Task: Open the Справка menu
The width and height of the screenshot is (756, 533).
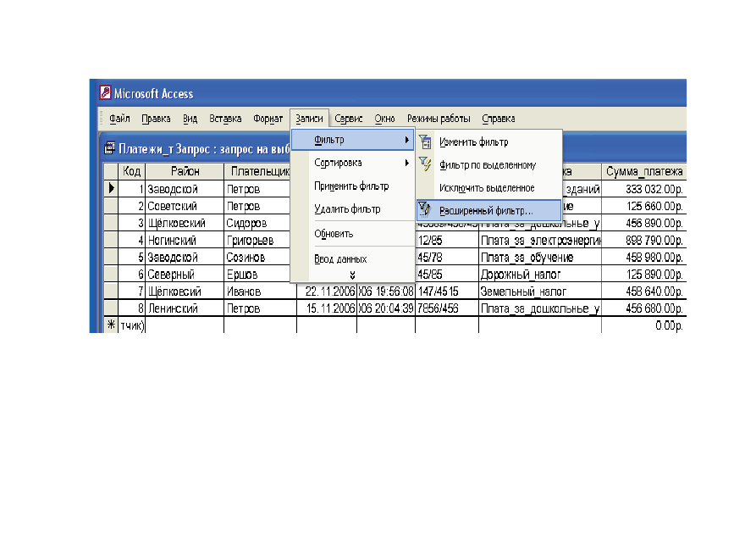Action: click(x=499, y=119)
